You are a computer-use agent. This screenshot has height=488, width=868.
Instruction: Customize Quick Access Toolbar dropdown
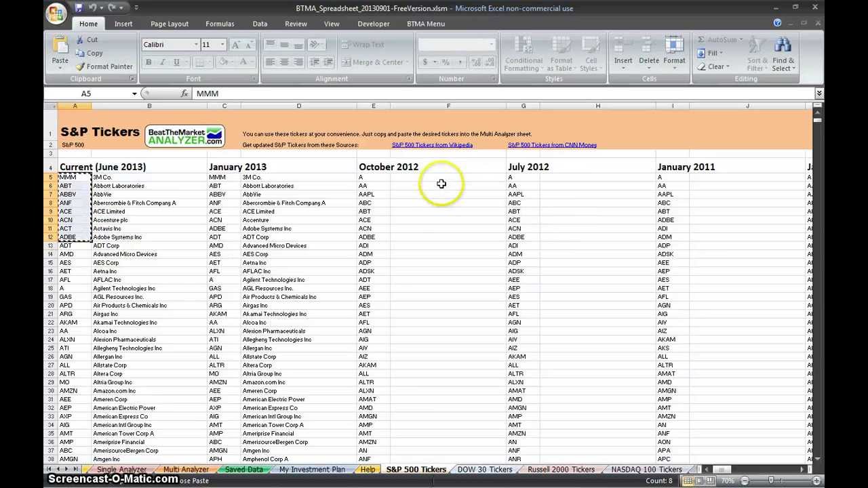coord(136,8)
